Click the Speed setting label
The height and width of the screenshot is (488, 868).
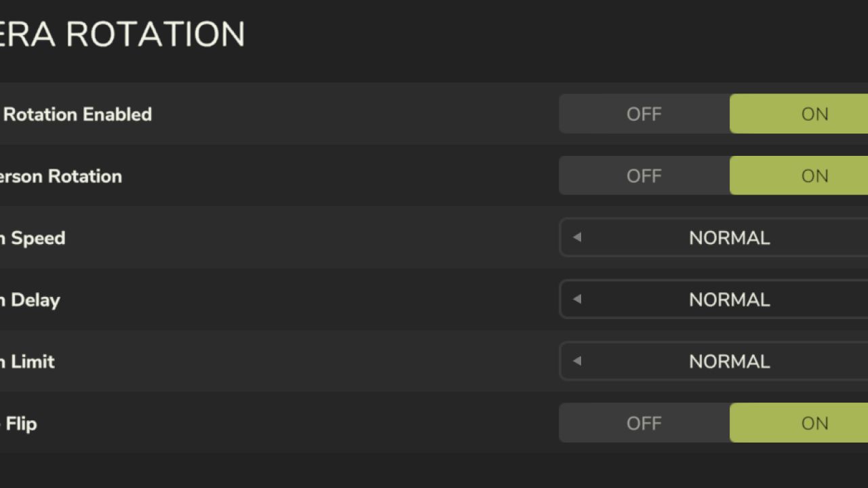34,238
